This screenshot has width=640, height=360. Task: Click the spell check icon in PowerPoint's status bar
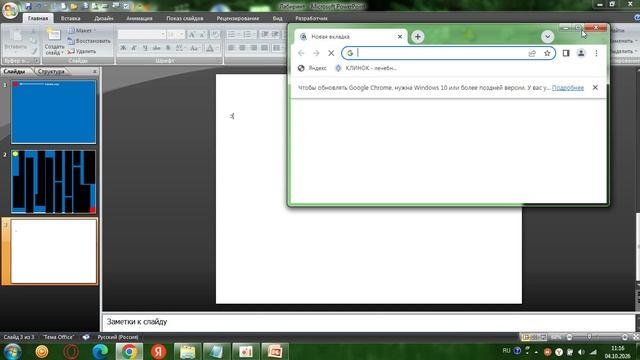86,337
